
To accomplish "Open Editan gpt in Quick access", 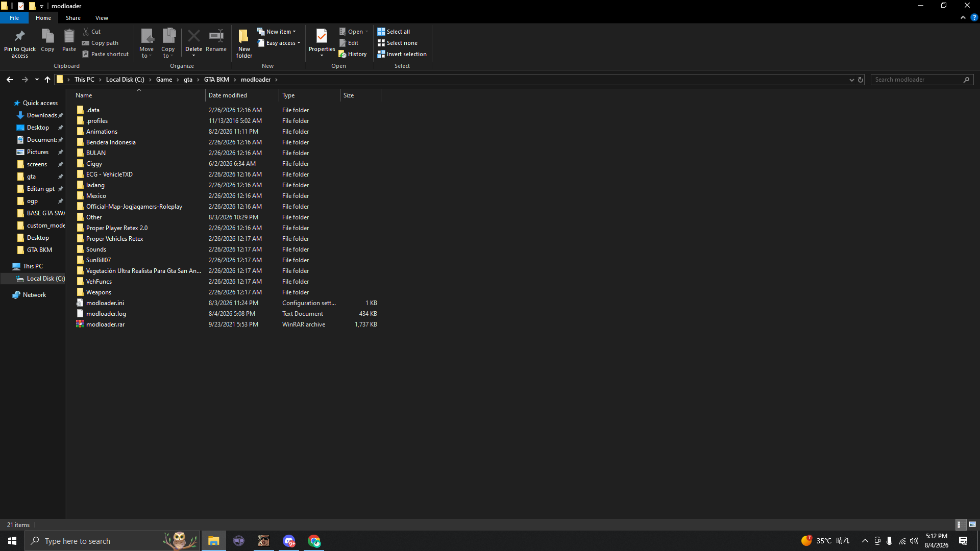I will [40, 189].
